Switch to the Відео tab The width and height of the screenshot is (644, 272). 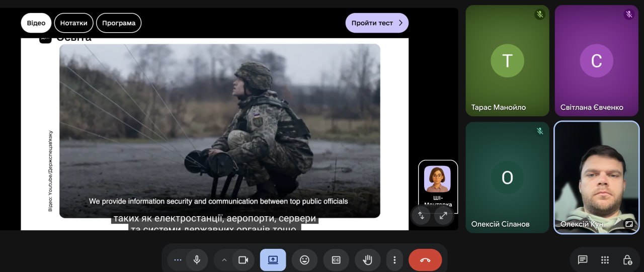[x=36, y=23]
